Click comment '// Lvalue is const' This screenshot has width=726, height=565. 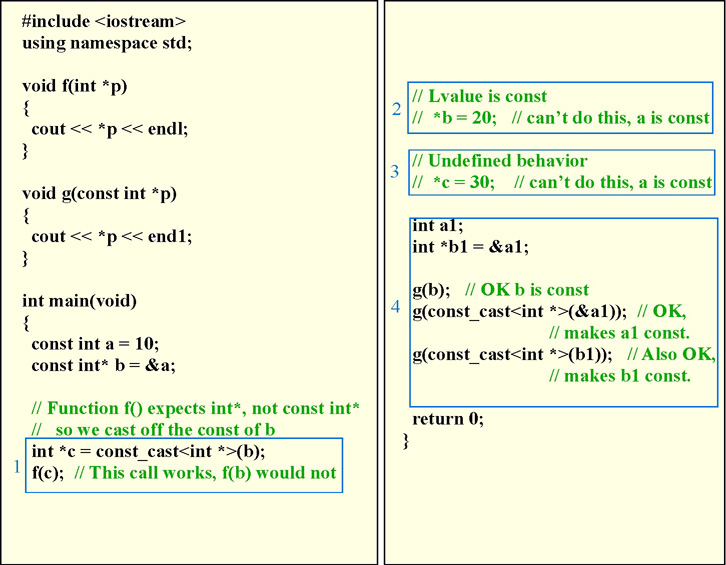click(x=479, y=96)
